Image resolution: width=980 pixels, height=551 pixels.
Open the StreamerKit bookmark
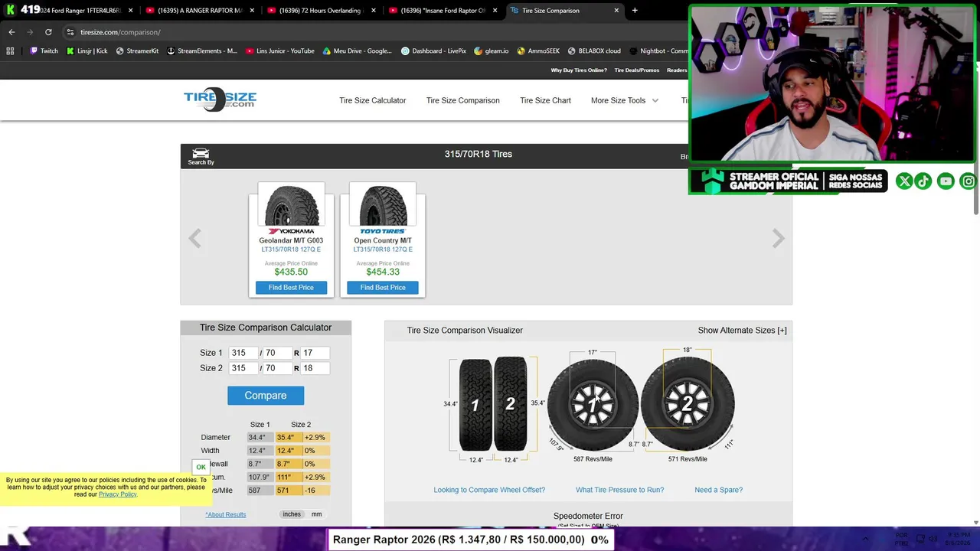click(x=137, y=51)
